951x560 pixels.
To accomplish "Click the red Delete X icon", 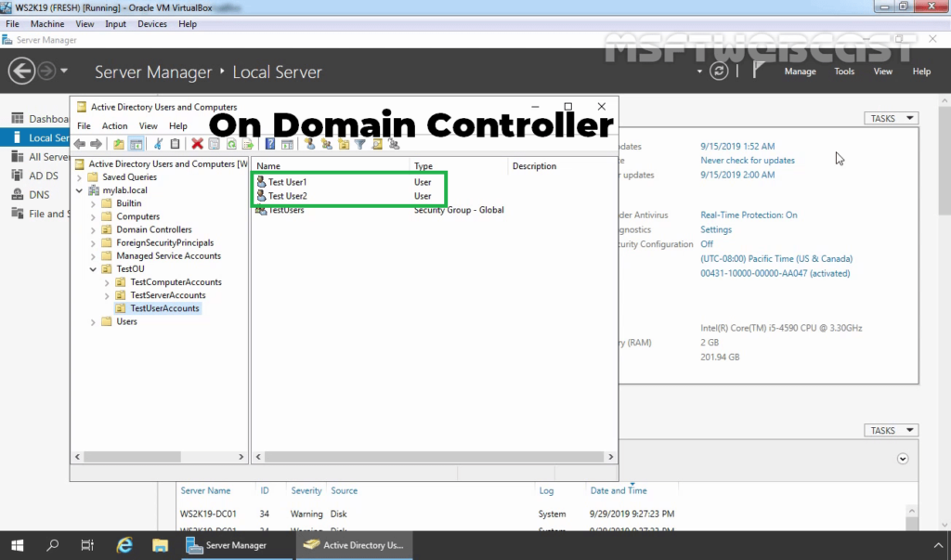I will (x=197, y=144).
